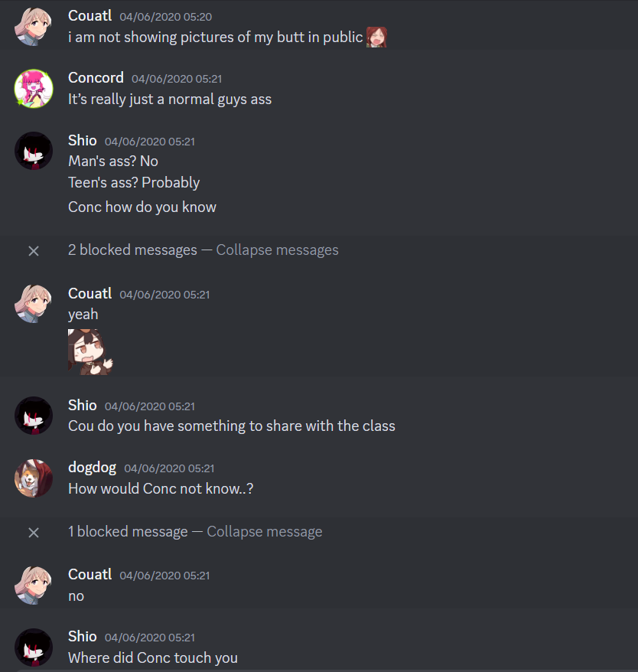
Task: Click the red-haired emoji in Couatl's butt message
Action: pyautogui.click(x=376, y=37)
